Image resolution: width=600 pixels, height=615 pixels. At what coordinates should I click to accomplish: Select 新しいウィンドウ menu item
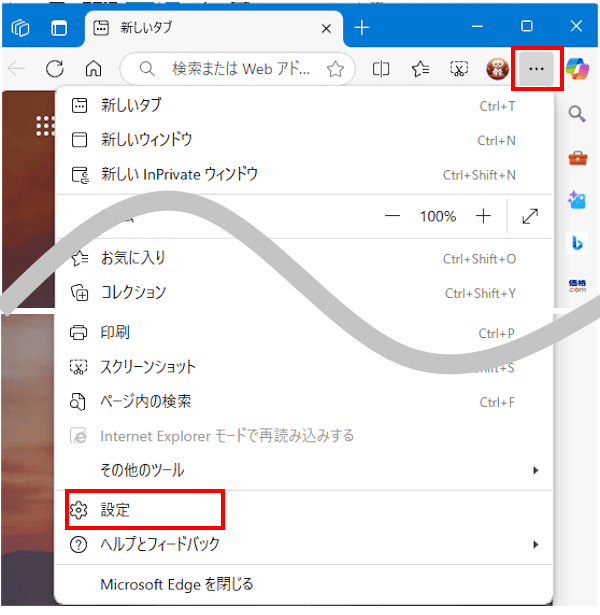[x=304, y=140]
